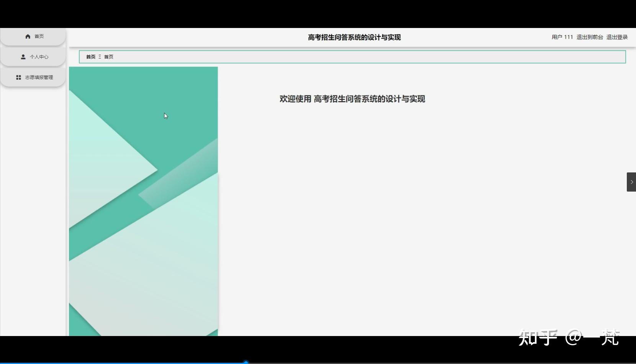
Task: Click the blue progress marker at the bottom
Action: click(x=245, y=362)
